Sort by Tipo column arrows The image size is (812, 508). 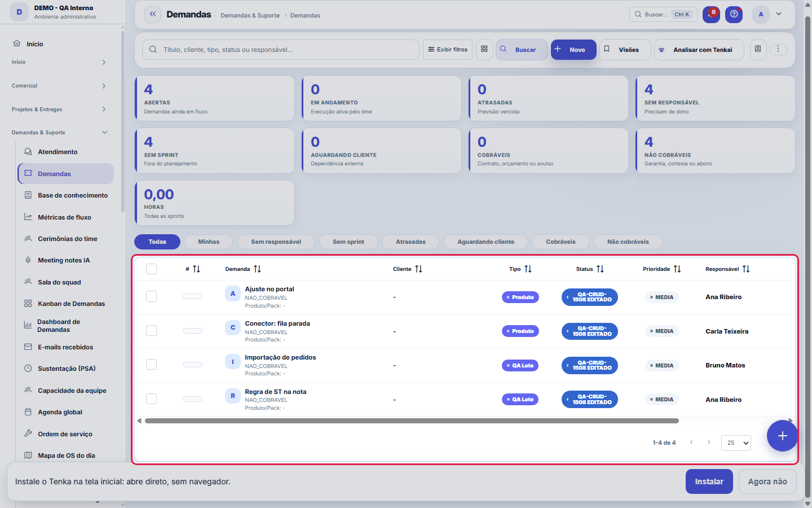click(x=528, y=269)
